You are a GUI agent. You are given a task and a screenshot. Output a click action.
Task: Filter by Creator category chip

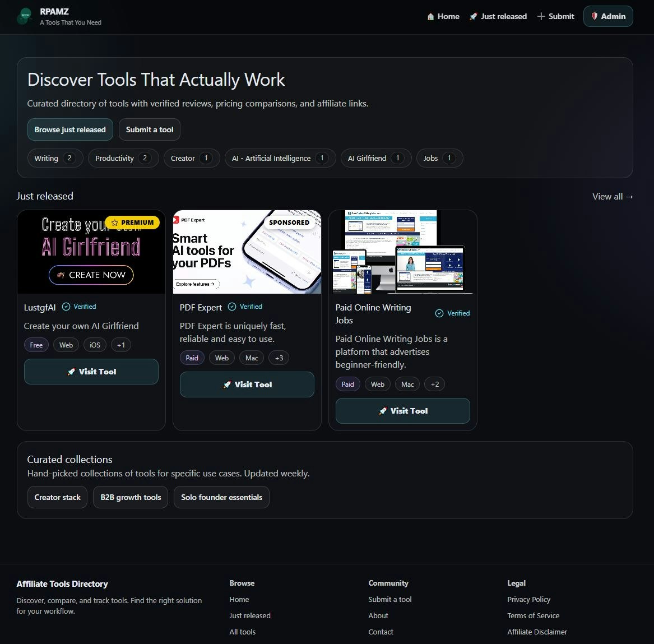(x=192, y=158)
